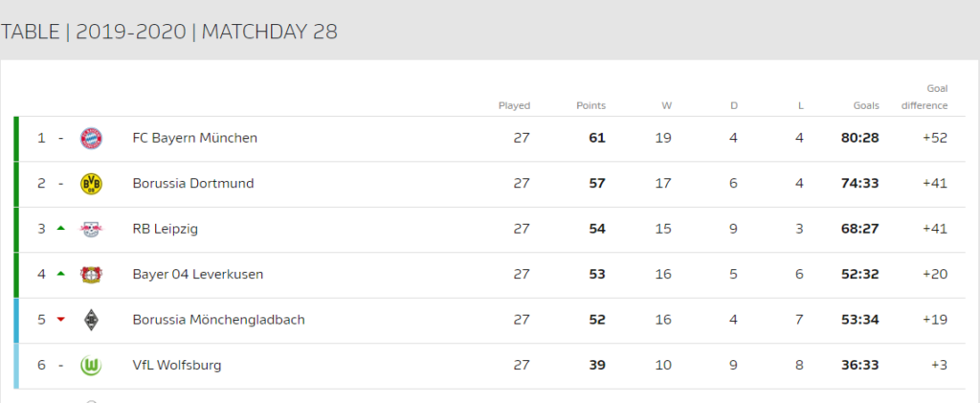This screenshot has height=403, width=980.
Task: Click the Bayer 04 Leverkusen crest
Action: tap(91, 275)
